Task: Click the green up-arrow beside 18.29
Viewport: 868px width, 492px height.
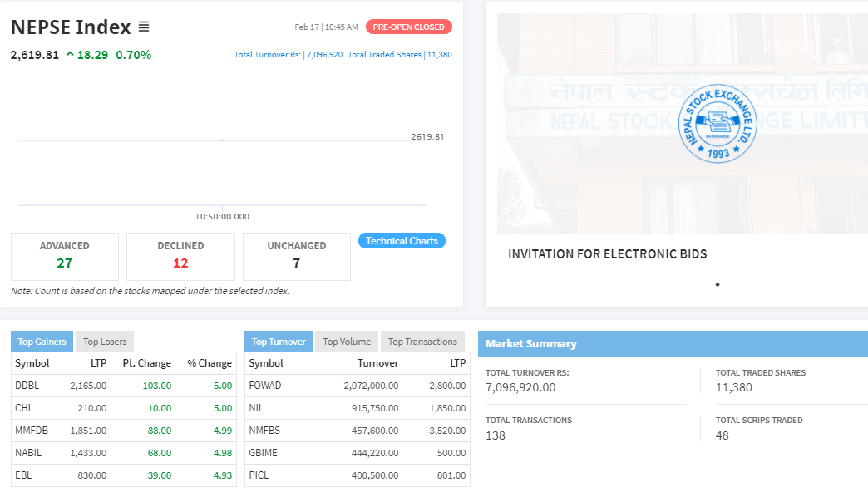Action: click(x=71, y=54)
